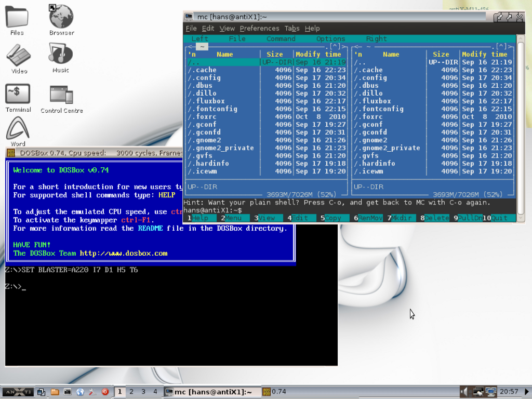
Task: Open the web browser globe icon in taskbar
Action: tap(80, 392)
